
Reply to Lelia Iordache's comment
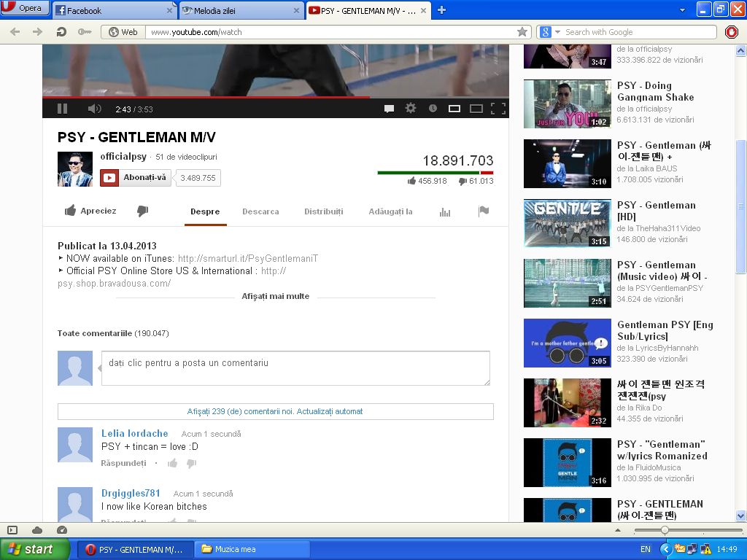coord(123,463)
